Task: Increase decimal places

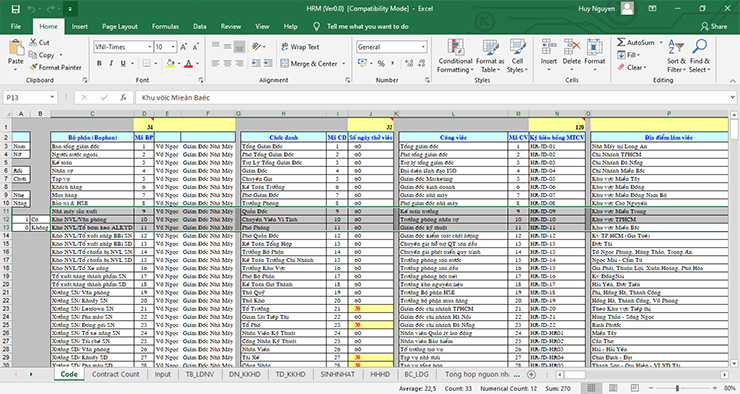Action: pos(409,63)
